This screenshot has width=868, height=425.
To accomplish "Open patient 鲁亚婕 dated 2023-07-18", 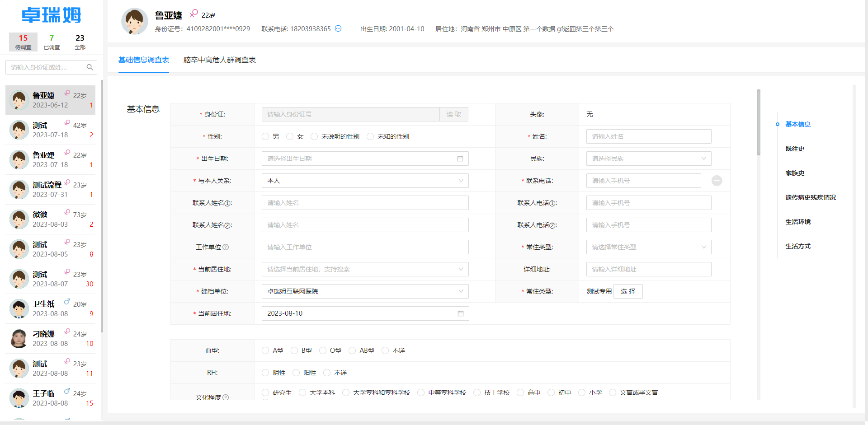I will 51,159.
